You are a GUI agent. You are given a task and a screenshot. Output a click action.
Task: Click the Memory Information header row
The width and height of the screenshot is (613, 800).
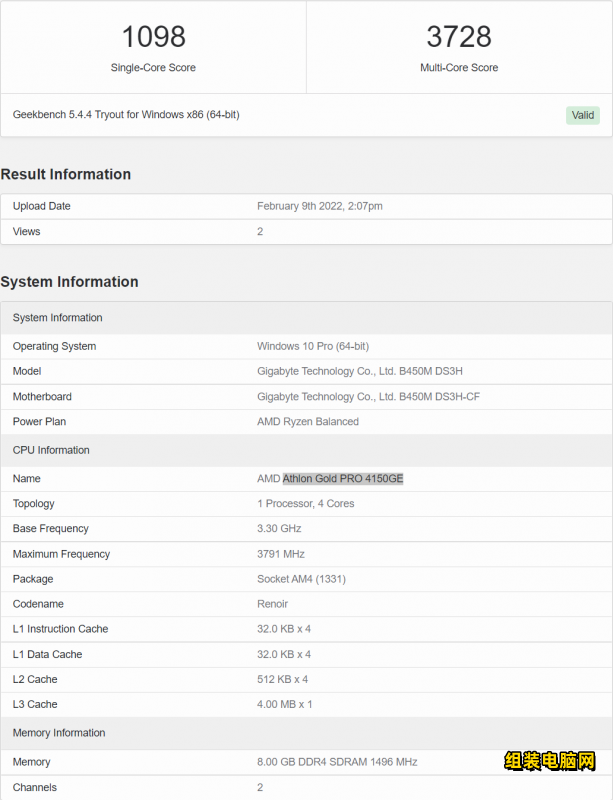tap(306, 733)
